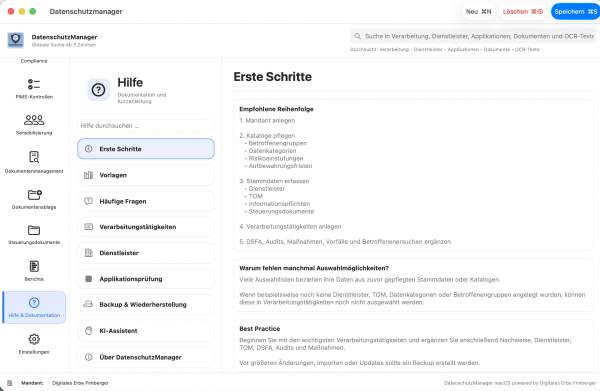Click the Best Practice heading
Image resolution: width=600 pixels, height=391 pixels.
coord(259,329)
